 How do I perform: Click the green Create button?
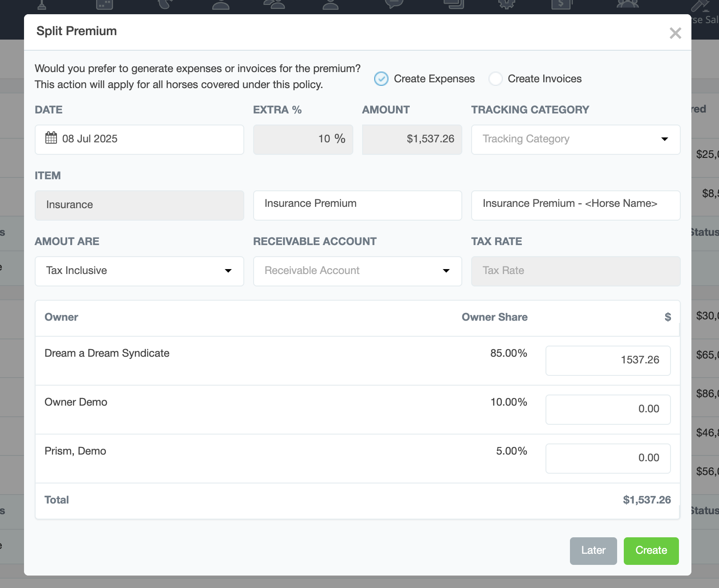[651, 551]
